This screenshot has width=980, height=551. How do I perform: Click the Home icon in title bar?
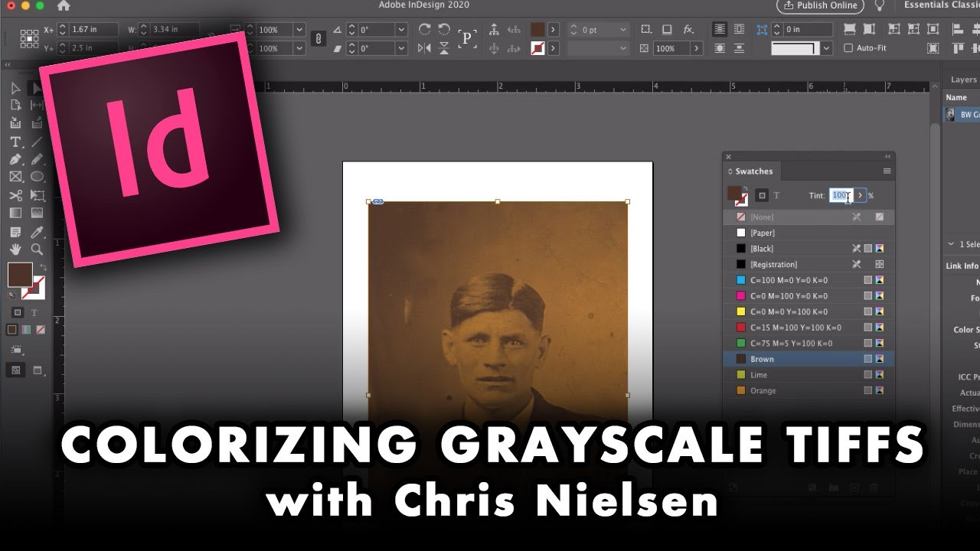pos(64,5)
